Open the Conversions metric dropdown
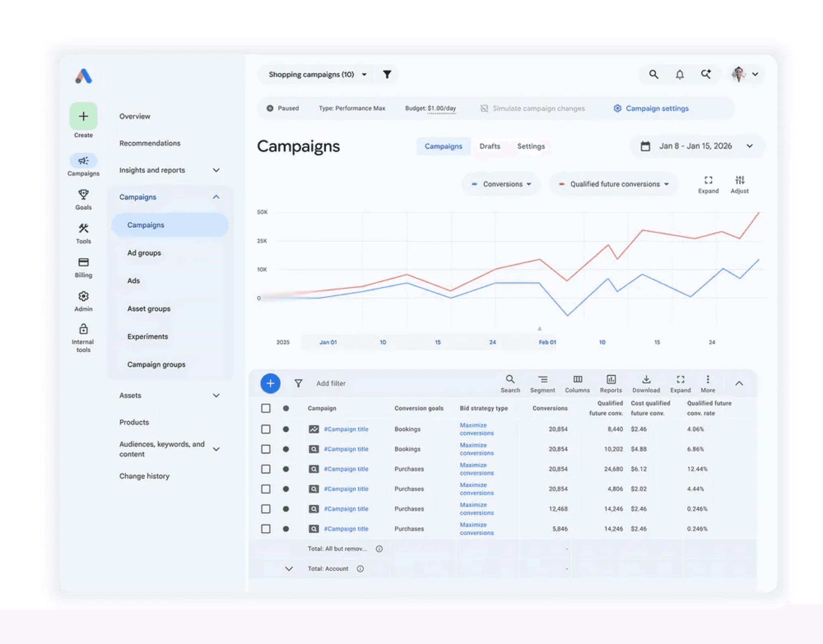823x644 pixels. click(x=501, y=184)
